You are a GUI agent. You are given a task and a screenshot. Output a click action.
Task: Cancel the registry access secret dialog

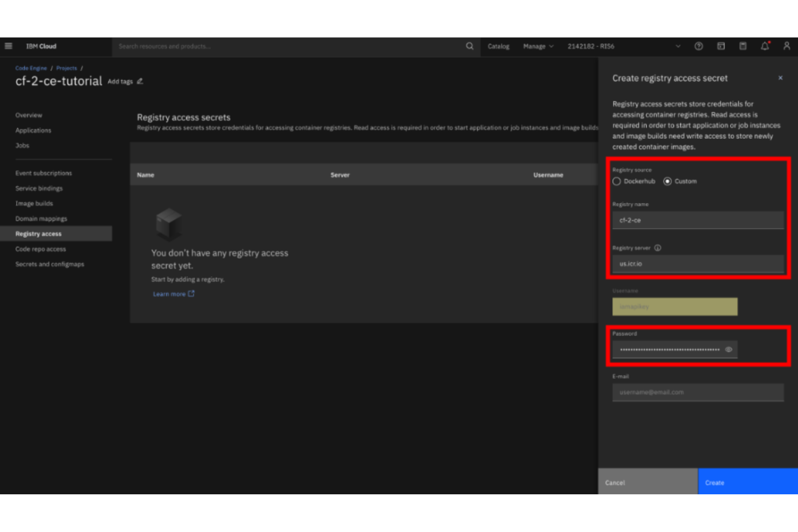pyautogui.click(x=615, y=482)
